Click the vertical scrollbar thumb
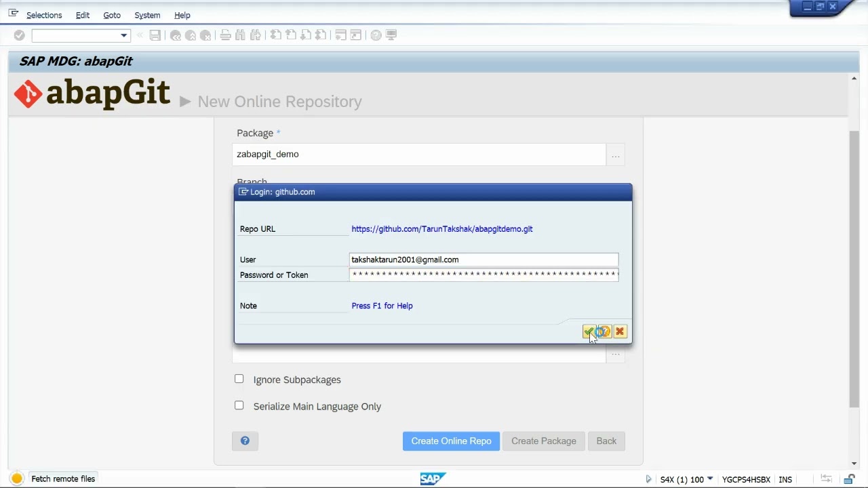Image resolution: width=868 pixels, height=488 pixels. [854, 268]
